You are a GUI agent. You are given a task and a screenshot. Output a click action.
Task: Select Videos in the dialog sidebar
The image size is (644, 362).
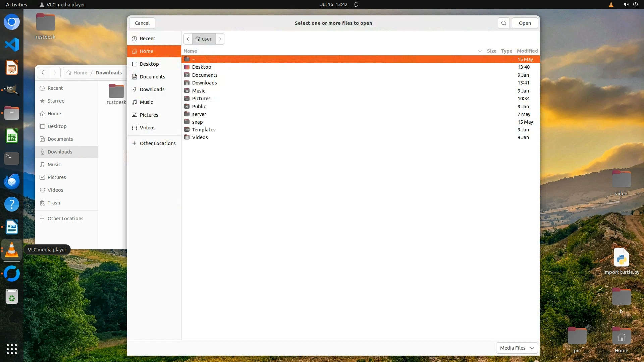pos(148,128)
